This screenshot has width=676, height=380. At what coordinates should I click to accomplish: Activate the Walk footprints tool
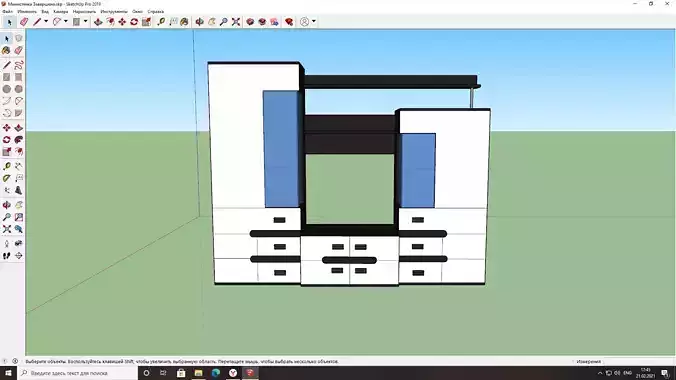(6, 256)
